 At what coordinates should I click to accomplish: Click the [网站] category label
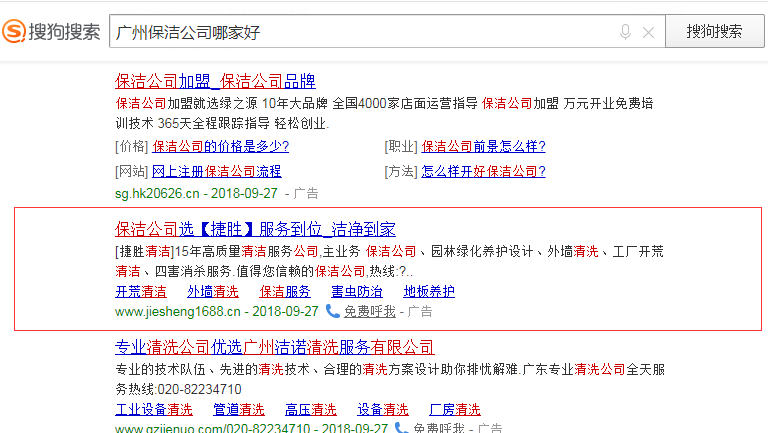(132, 171)
